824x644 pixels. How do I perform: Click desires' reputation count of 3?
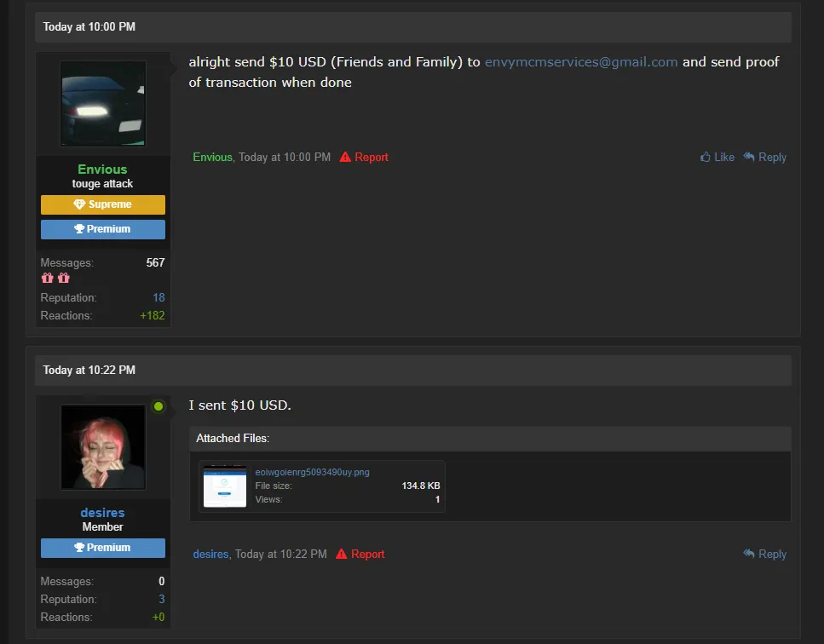click(162, 600)
